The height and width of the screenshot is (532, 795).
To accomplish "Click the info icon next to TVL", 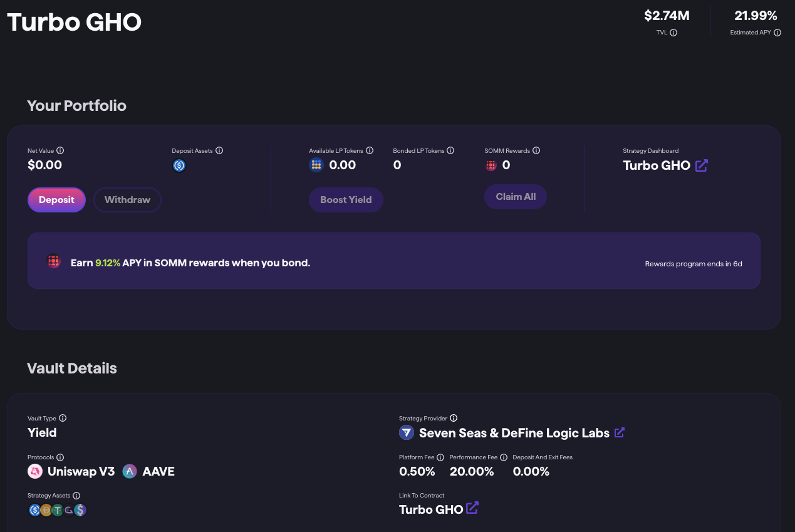I will [x=673, y=33].
